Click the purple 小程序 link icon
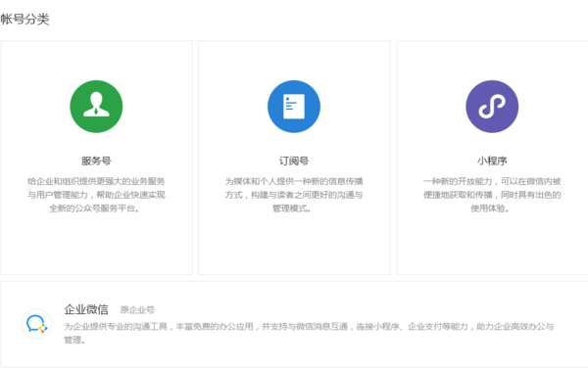The height and width of the screenshot is (368, 588). pyautogui.click(x=492, y=107)
